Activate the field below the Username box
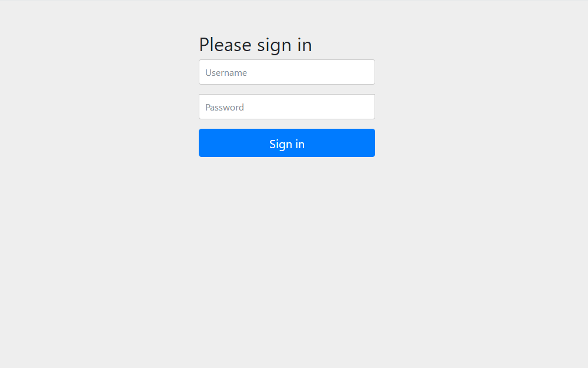This screenshot has width=588, height=368. [287, 107]
